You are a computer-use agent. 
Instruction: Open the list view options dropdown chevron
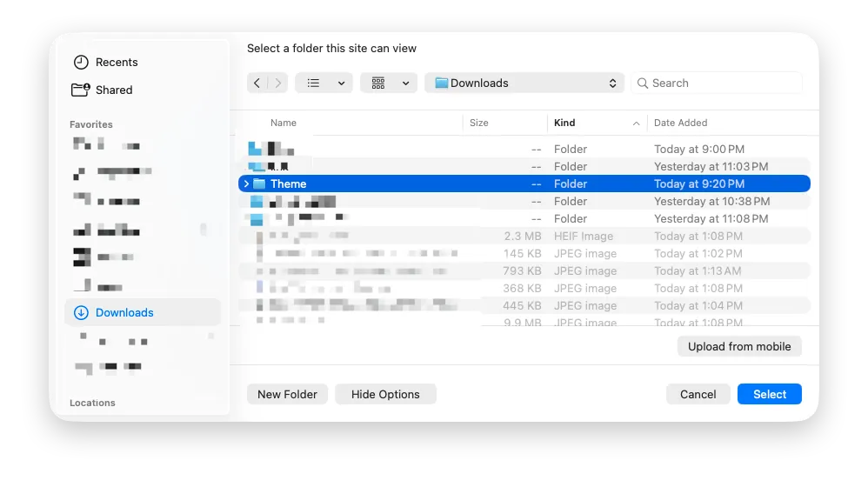click(x=340, y=83)
